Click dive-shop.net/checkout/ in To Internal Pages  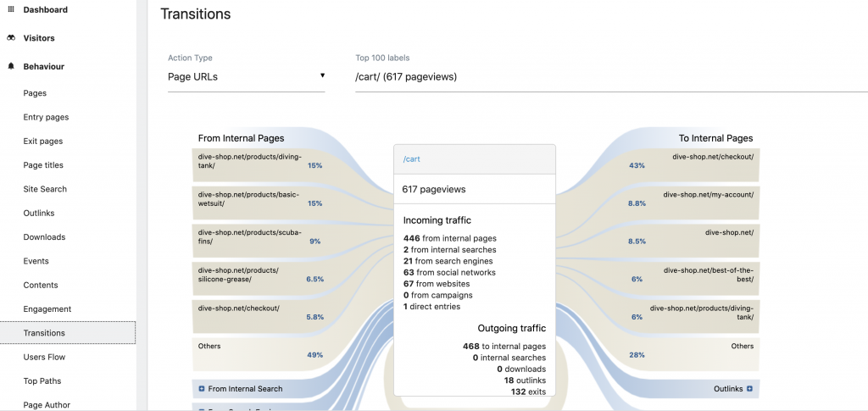pos(712,157)
